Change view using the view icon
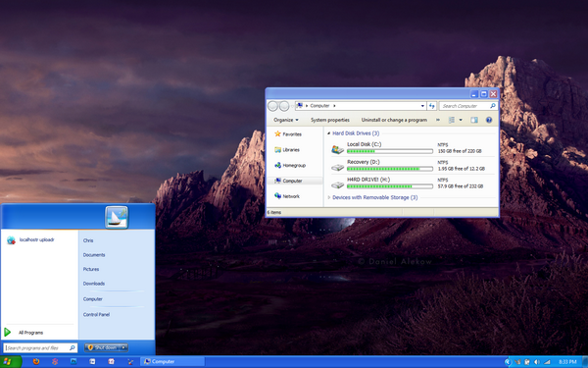Viewport: 588px width, 368px height. pyautogui.click(x=452, y=120)
